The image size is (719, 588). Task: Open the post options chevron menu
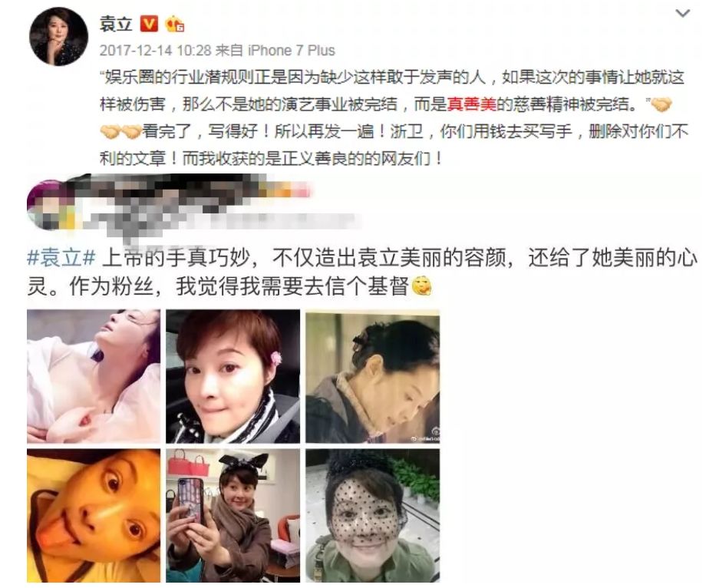click(x=682, y=13)
